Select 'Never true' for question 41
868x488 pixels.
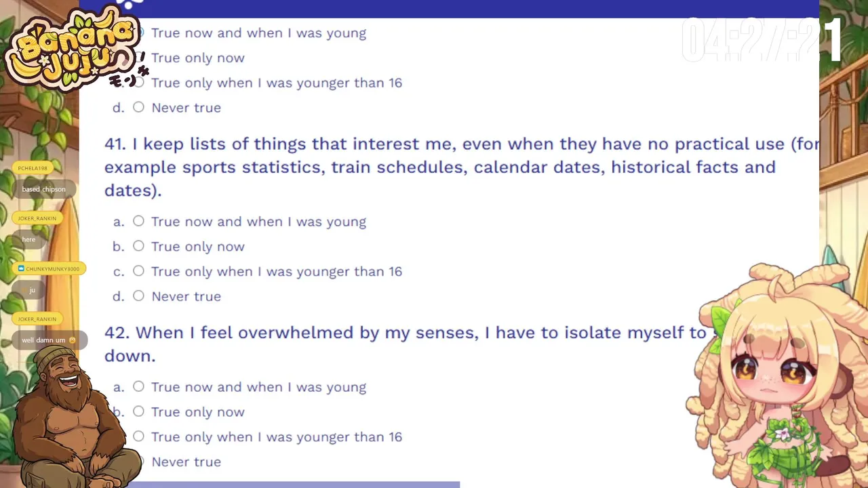pyautogui.click(x=138, y=296)
